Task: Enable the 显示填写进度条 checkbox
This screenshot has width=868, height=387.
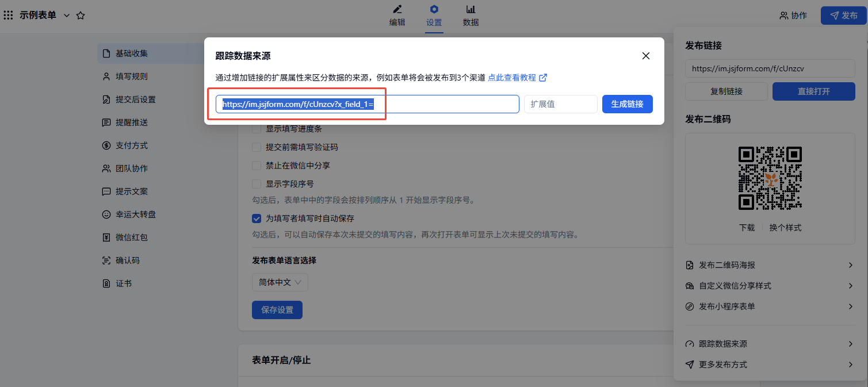Action: pyautogui.click(x=257, y=129)
